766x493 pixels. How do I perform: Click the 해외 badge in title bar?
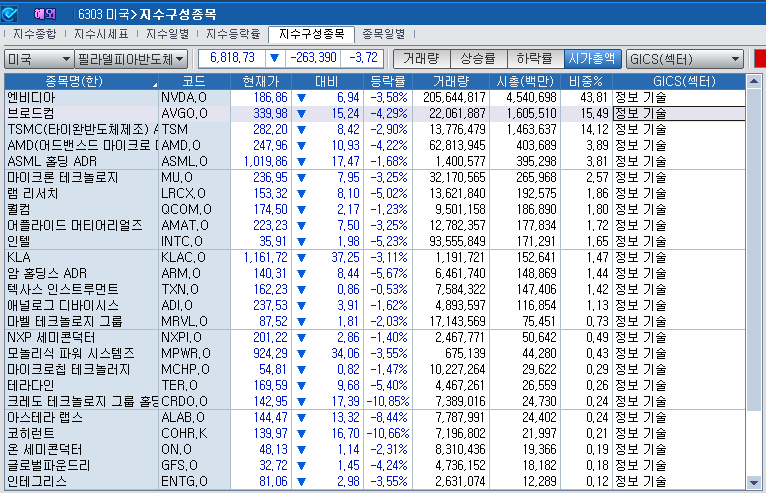tap(44, 14)
